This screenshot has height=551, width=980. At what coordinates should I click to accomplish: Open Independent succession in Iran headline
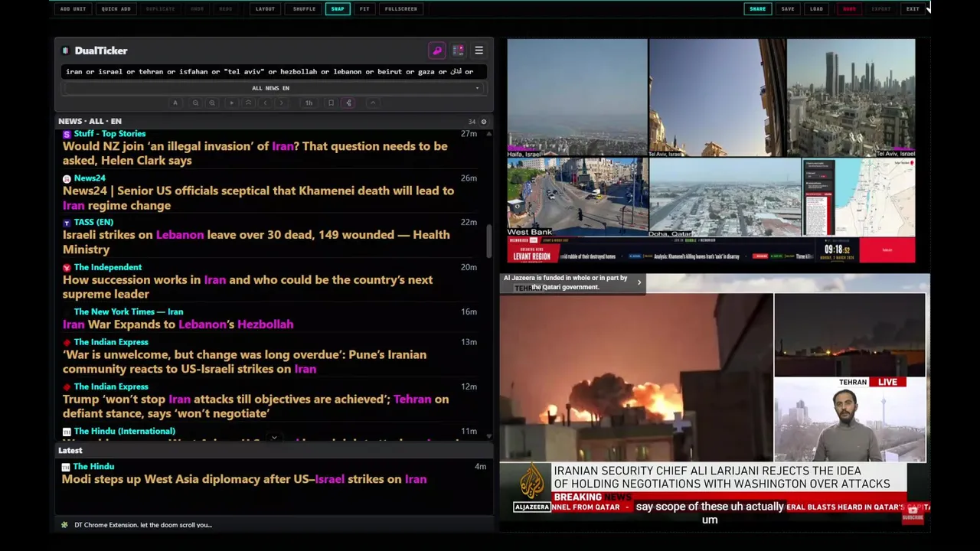pyautogui.click(x=247, y=287)
